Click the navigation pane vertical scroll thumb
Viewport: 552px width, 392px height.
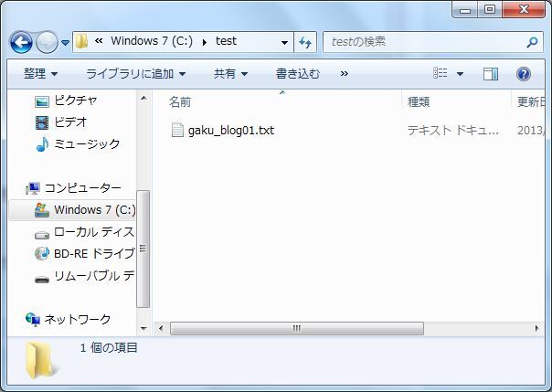pyautogui.click(x=143, y=249)
